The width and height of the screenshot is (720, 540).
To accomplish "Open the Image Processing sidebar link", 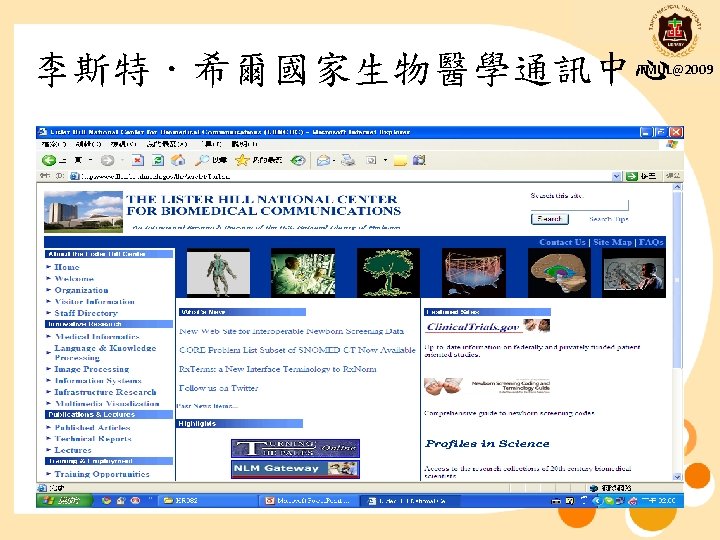I will 92,369.
